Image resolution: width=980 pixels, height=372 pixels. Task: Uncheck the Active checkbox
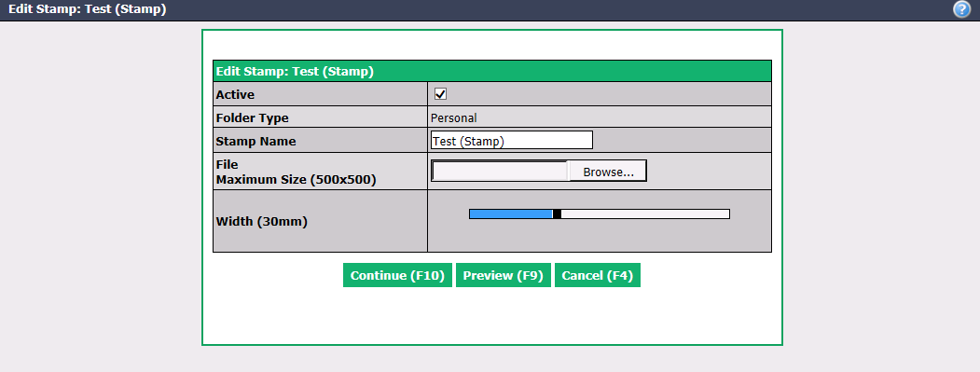point(441,94)
